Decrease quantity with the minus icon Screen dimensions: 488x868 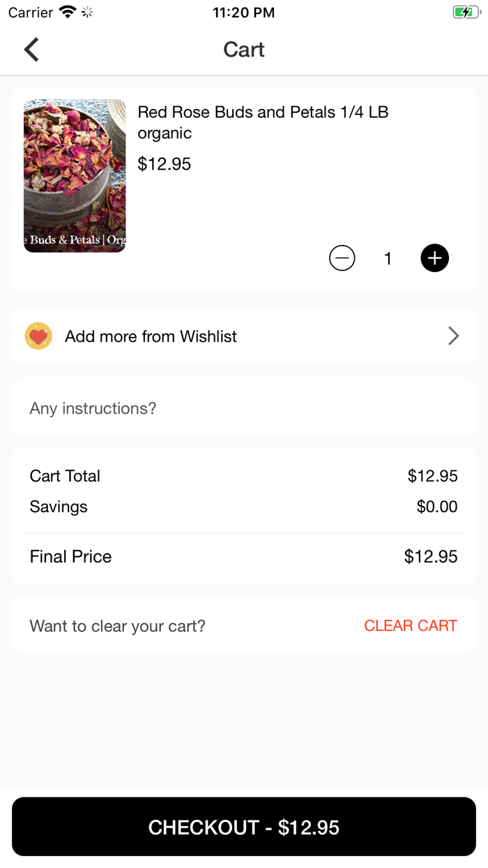(342, 259)
